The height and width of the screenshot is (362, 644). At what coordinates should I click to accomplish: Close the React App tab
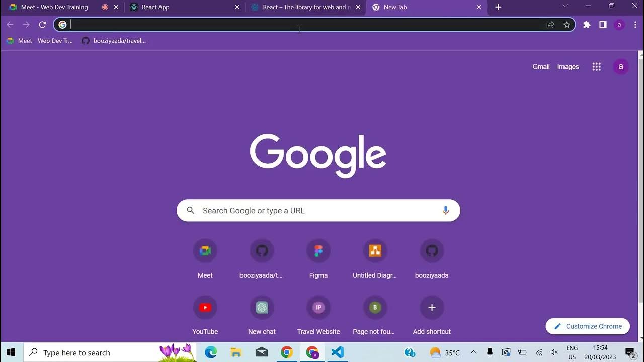pyautogui.click(x=237, y=7)
